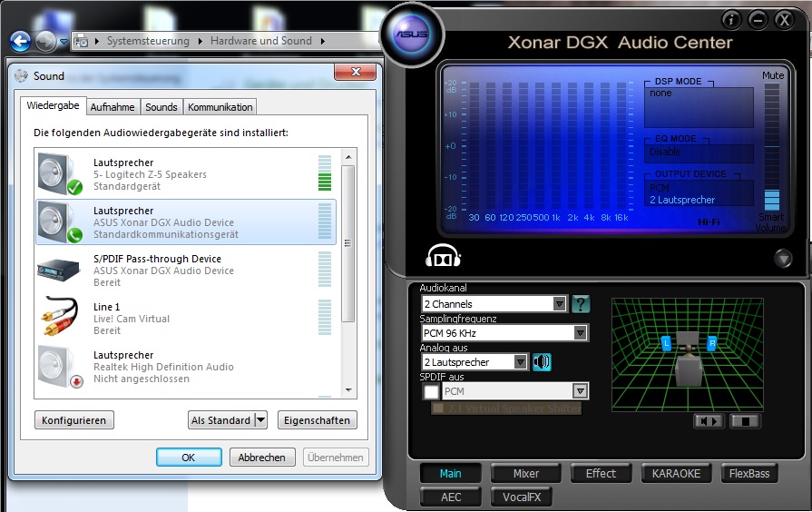
Task: Stop the speaker test
Action: coord(745,421)
